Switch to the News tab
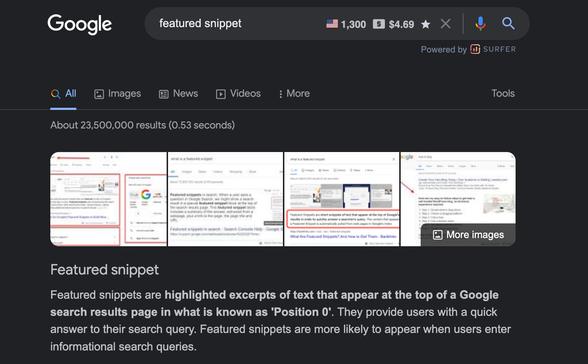The height and width of the screenshot is (364, 588). click(178, 93)
